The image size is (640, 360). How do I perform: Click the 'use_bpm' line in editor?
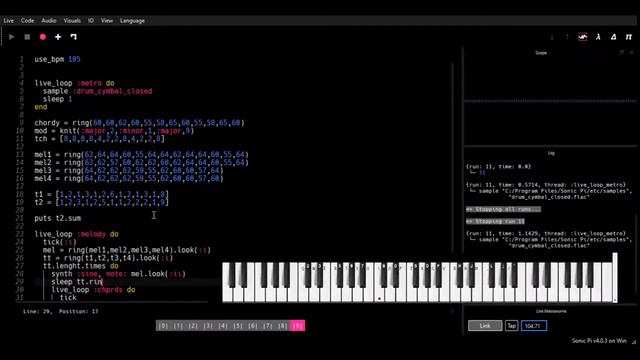point(58,59)
